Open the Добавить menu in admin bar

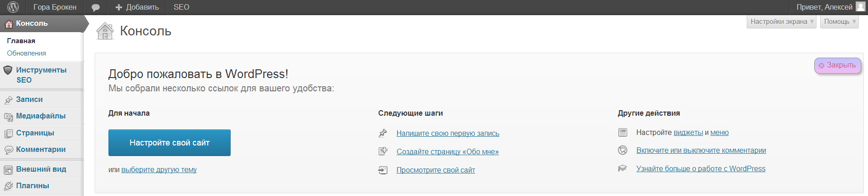(x=137, y=7)
